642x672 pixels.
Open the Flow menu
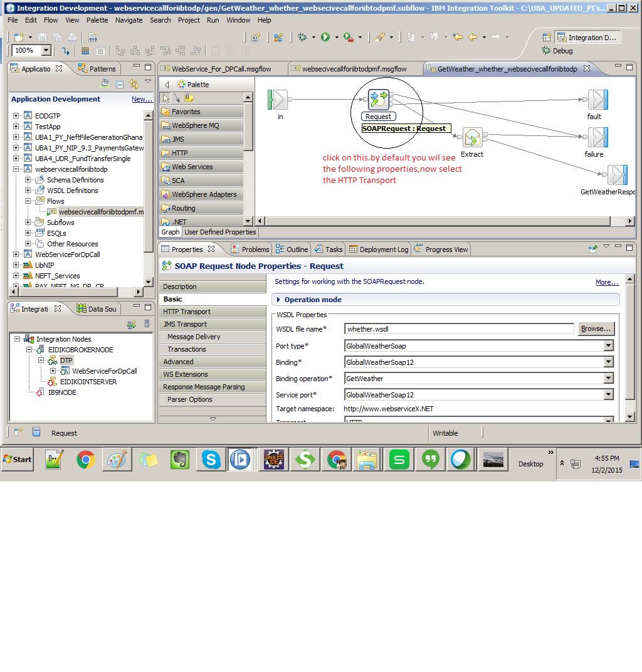point(51,20)
